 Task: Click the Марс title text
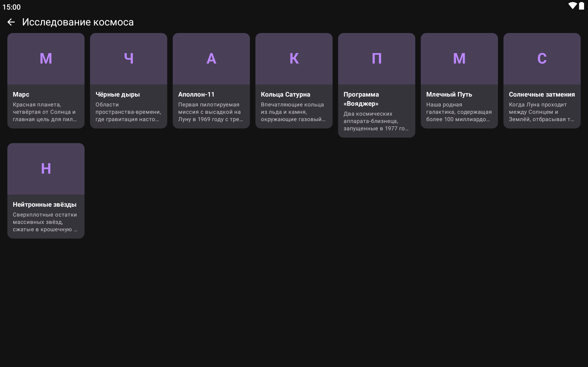point(21,95)
